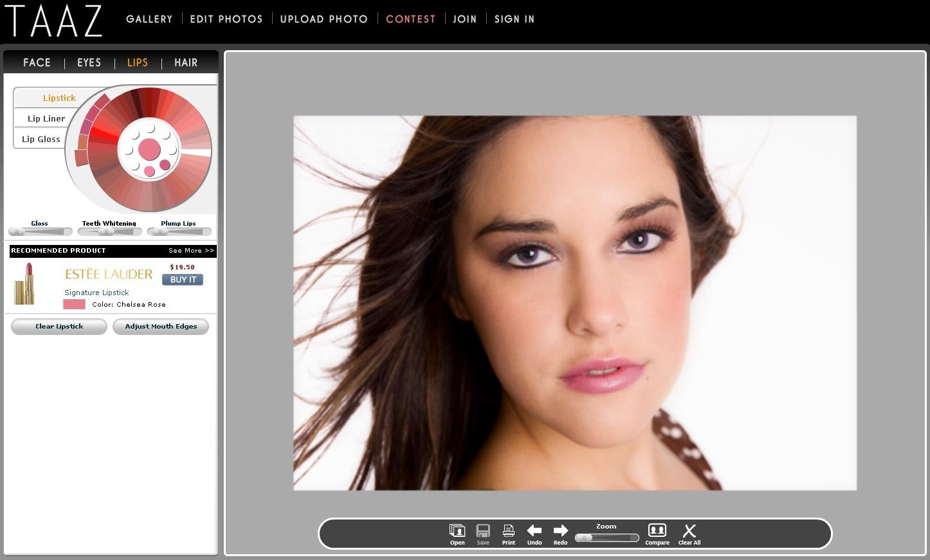
Task: Click the model photo in the canvas
Action: tap(575, 303)
